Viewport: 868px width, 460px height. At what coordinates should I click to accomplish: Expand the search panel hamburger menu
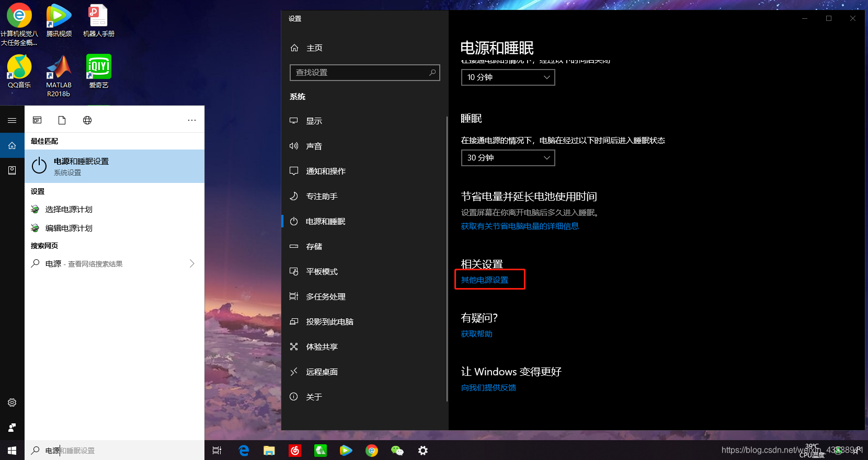(x=12, y=120)
